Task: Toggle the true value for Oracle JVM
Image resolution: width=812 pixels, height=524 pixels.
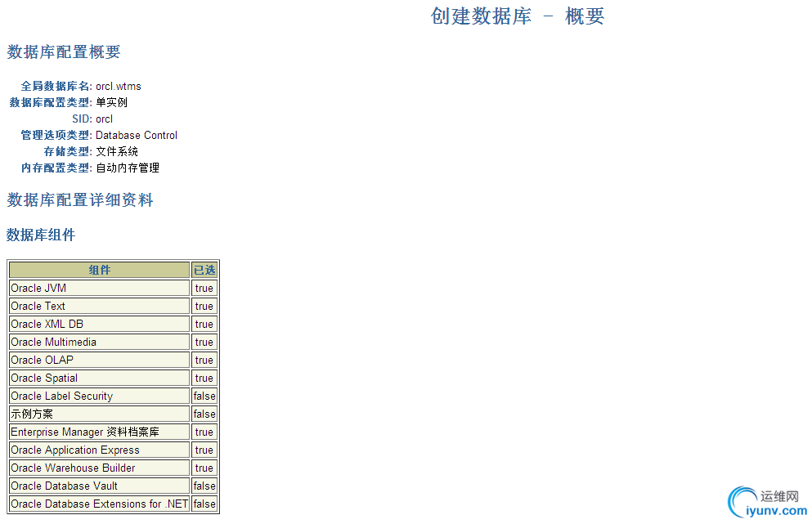Action: click(204, 288)
